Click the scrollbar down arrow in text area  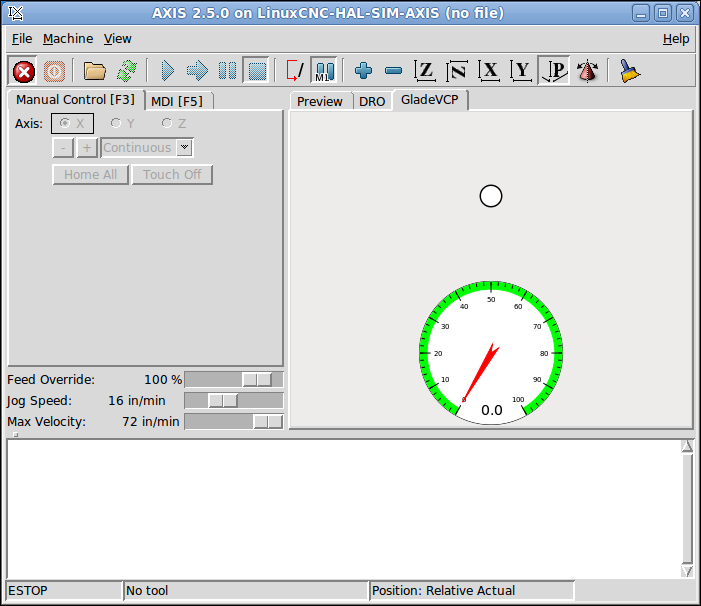coord(687,571)
